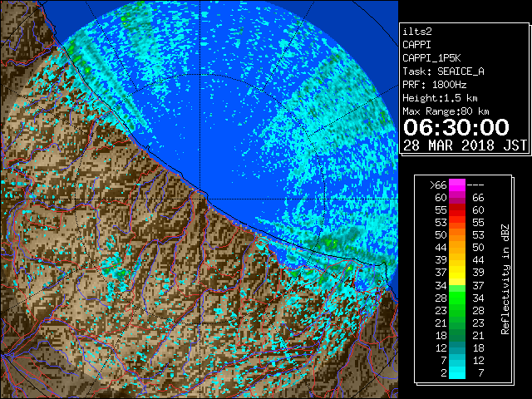The height and width of the screenshot is (399, 532).
Task: Click the 06:30:00 timestamp
Action: click(x=456, y=127)
